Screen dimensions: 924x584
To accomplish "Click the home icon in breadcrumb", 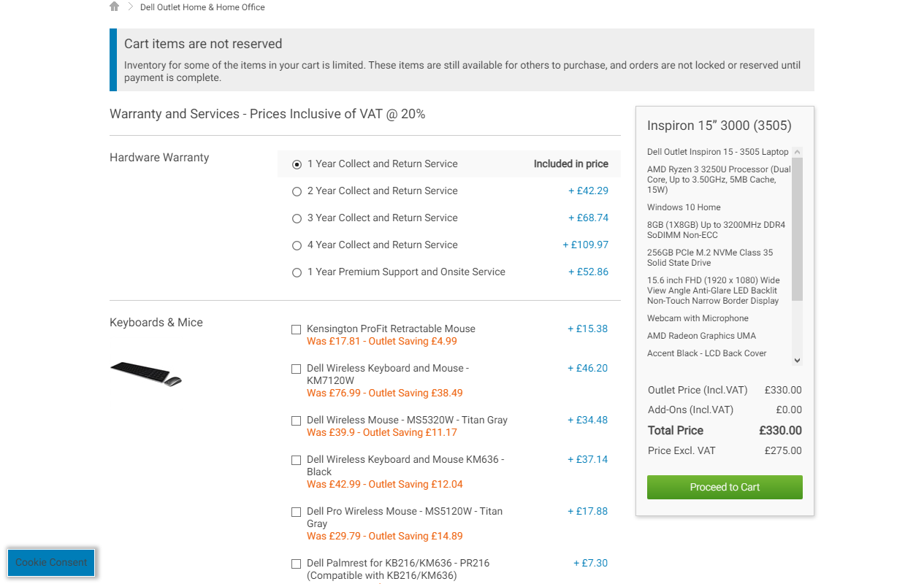I will tap(114, 7).
